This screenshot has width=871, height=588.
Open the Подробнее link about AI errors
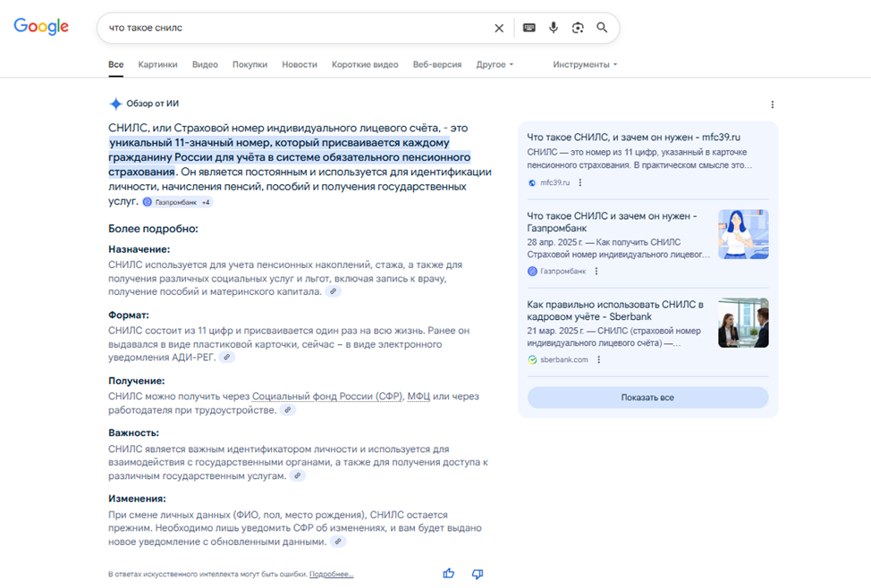tap(331, 574)
